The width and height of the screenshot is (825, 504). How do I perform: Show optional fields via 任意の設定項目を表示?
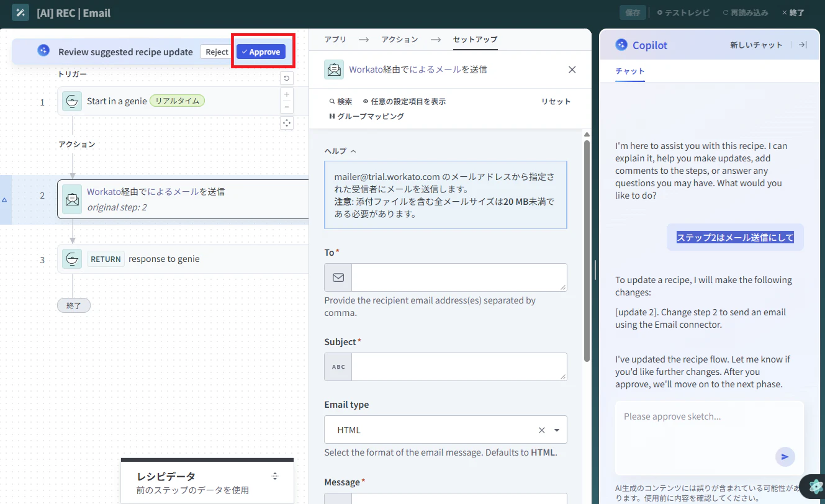coord(404,101)
